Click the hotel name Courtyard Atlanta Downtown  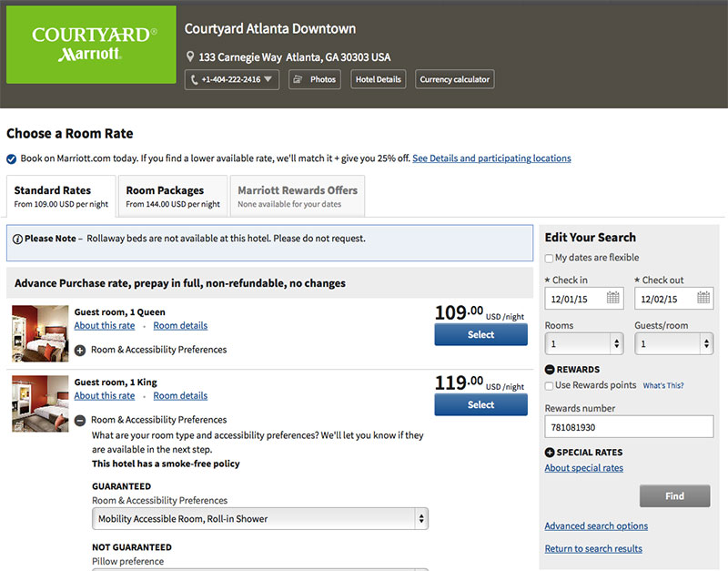(x=269, y=29)
